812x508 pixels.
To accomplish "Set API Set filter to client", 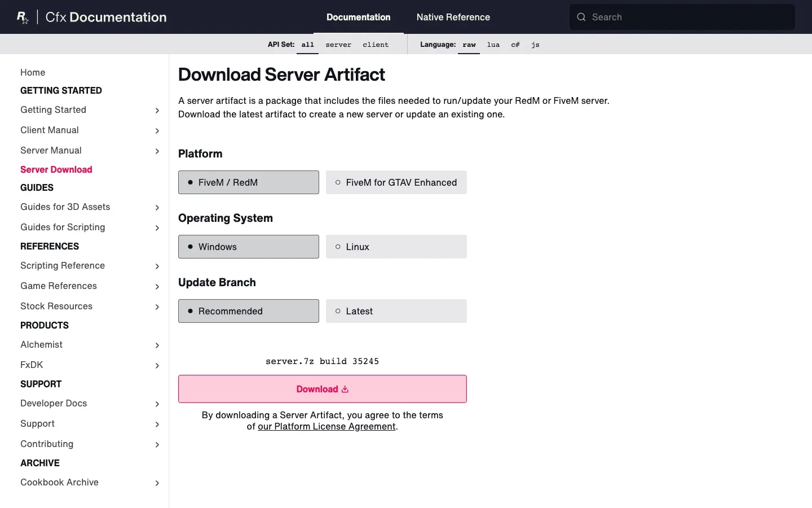I will [x=376, y=45].
